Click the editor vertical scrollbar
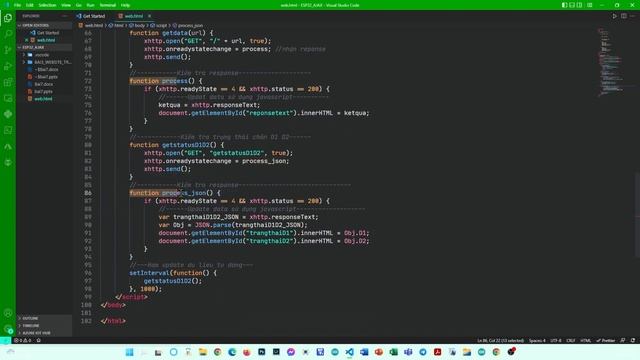The image size is (640, 360). click(637, 214)
